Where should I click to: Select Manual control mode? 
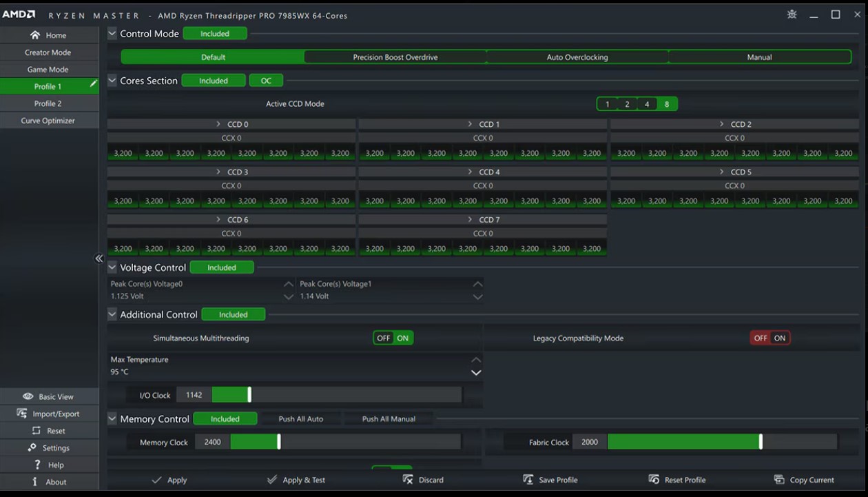click(x=759, y=57)
